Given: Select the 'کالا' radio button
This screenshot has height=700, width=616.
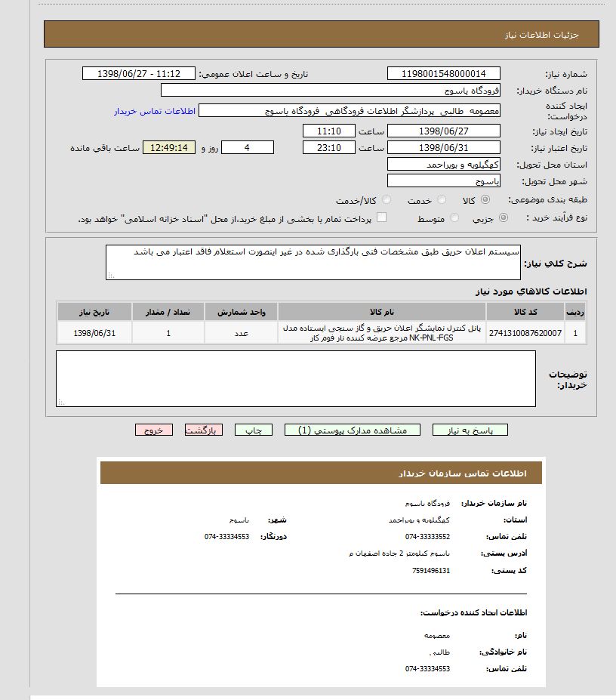Looking at the screenshot, I should [485, 200].
